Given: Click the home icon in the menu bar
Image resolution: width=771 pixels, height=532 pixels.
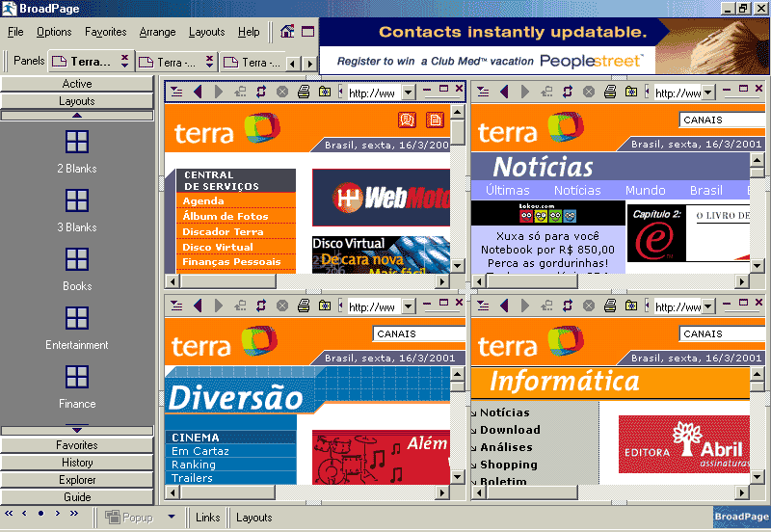Looking at the screenshot, I should point(287,32).
